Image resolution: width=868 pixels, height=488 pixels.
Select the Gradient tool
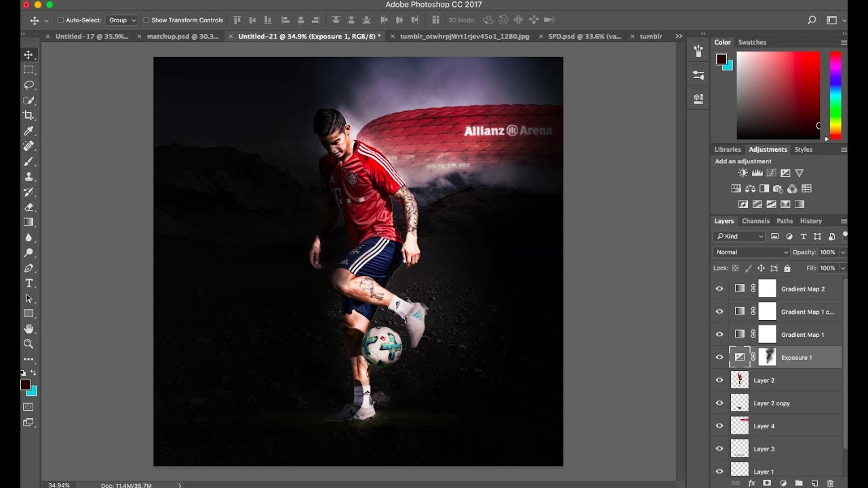pyautogui.click(x=28, y=222)
